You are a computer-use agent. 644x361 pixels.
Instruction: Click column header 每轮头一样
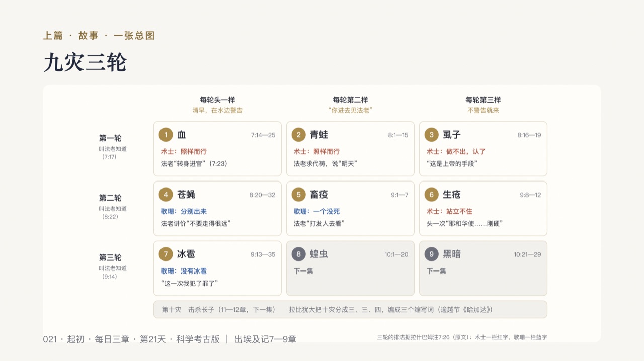217,100
